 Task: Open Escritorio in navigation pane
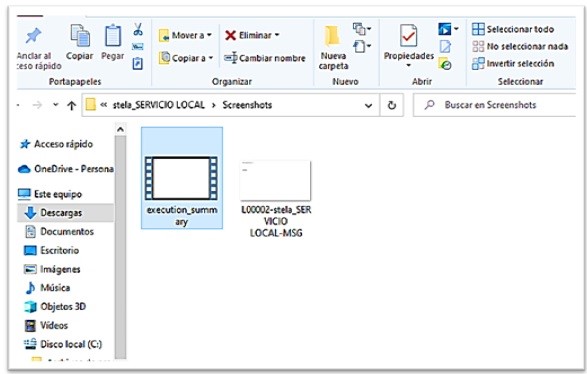click(x=52, y=250)
